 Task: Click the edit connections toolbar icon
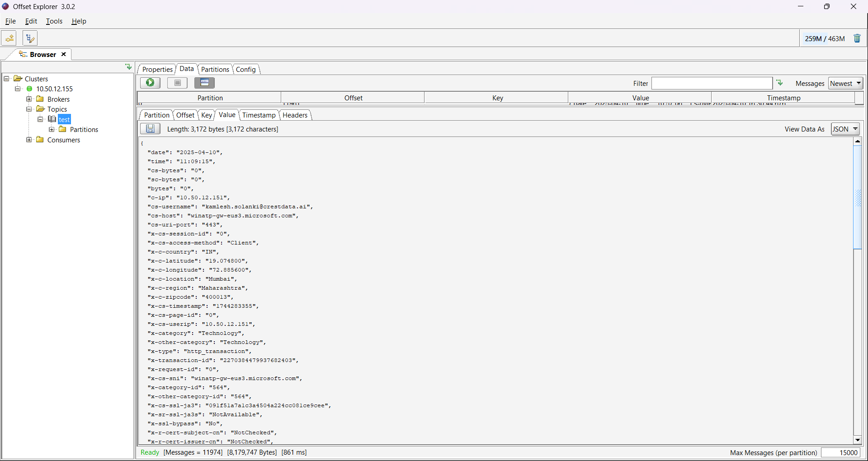[30, 38]
